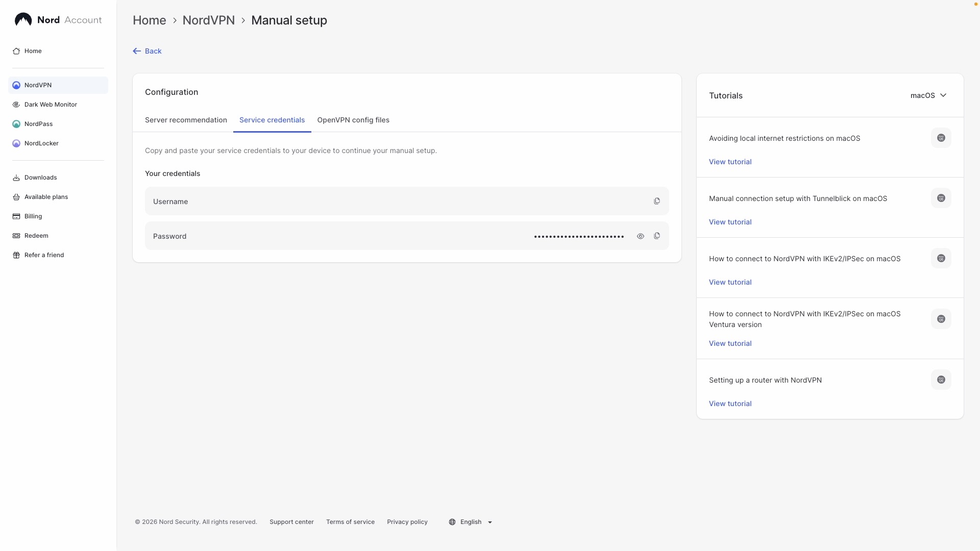The height and width of the screenshot is (551, 980).
Task: Switch to Server recommendation tab
Action: [x=186, y=120]
